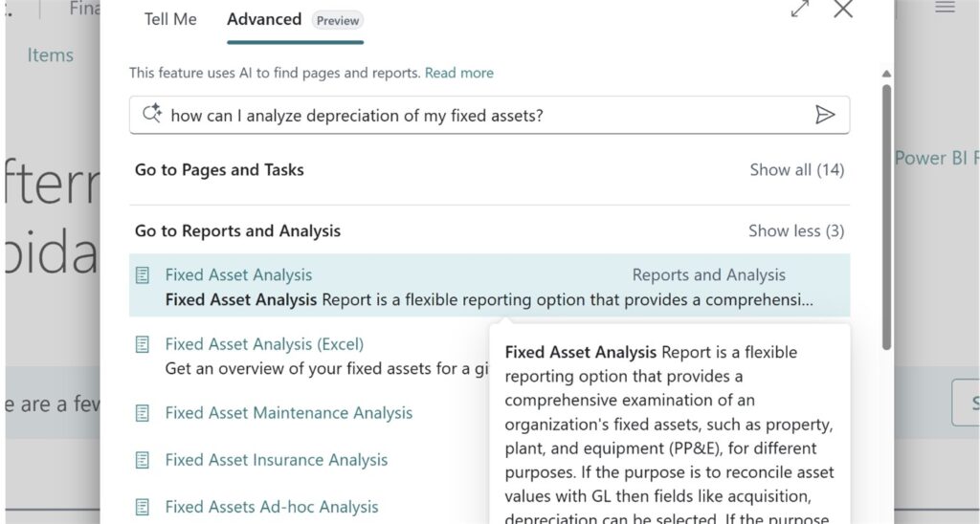Click the results list vertical scrollbar
Viewport: 980px width, 524px height.
pyautogui.click(x=886, y=210)
